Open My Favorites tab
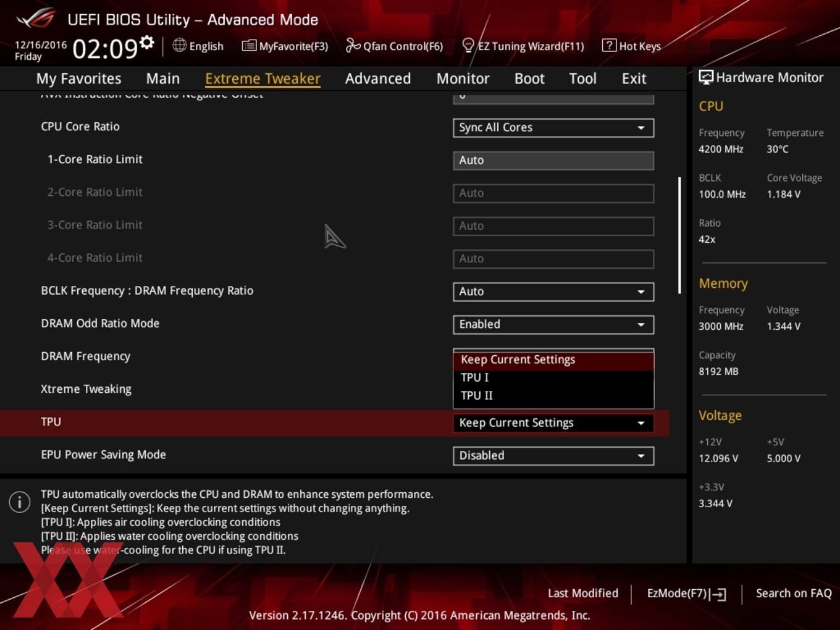The image size is (840, 630). [x=78, y=78]
